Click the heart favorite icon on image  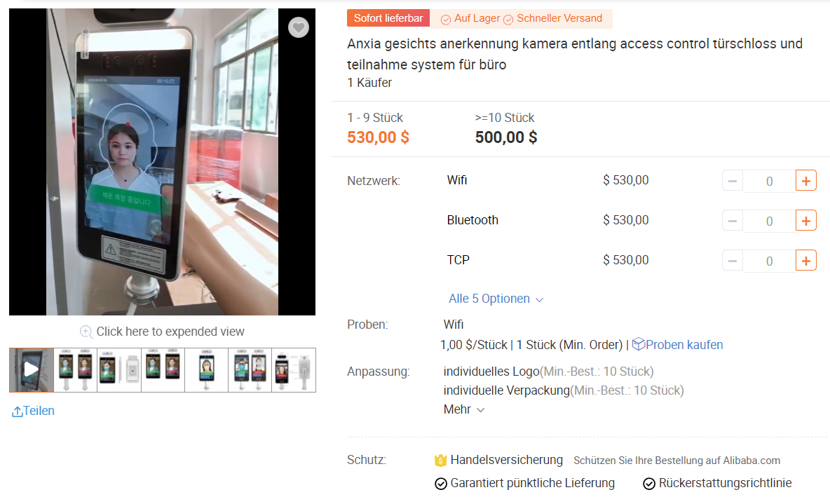click(x=299, y=27)
